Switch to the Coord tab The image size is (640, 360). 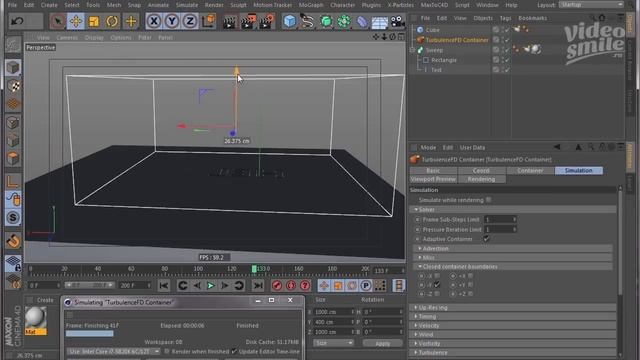[x=481, y=171]
